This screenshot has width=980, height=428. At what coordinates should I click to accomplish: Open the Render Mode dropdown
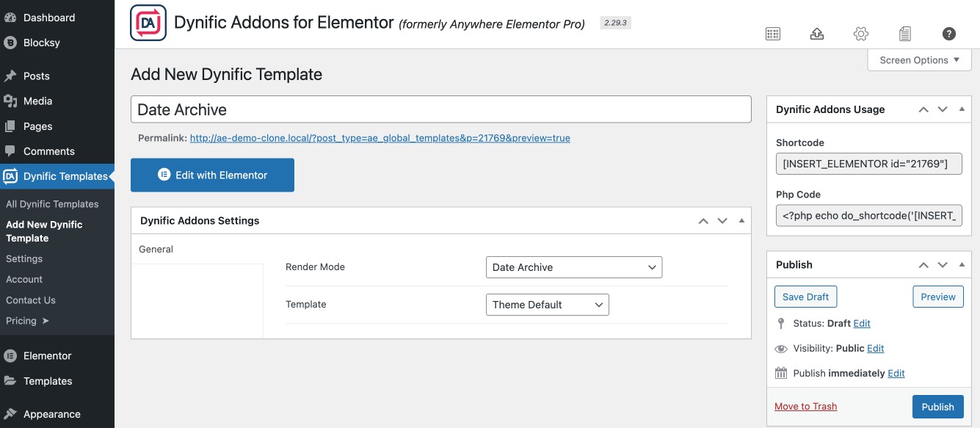pyautogui.click(x=574, y=267)
